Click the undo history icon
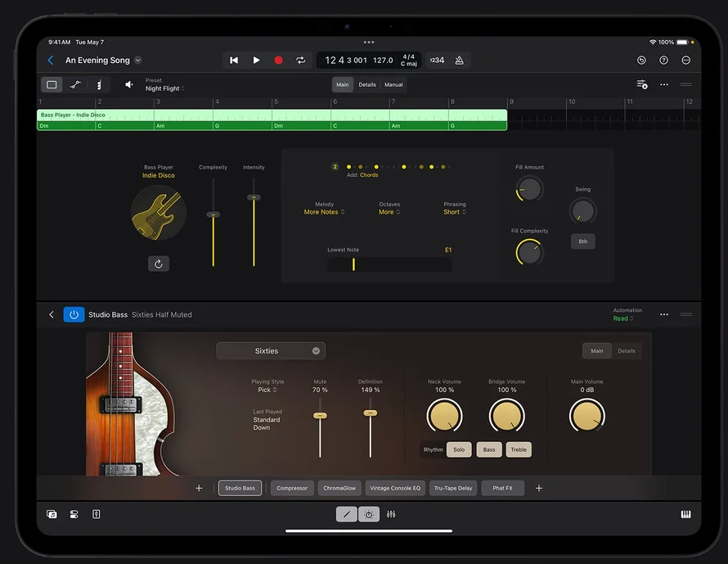The image size is (728, 564). pyautogui.click(x=641, y=61)
